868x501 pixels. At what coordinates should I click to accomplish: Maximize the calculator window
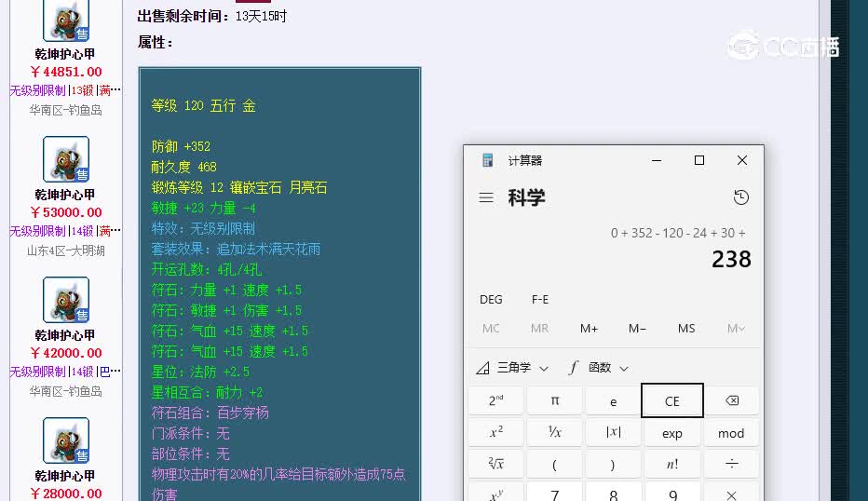click(x=699, y=160)
